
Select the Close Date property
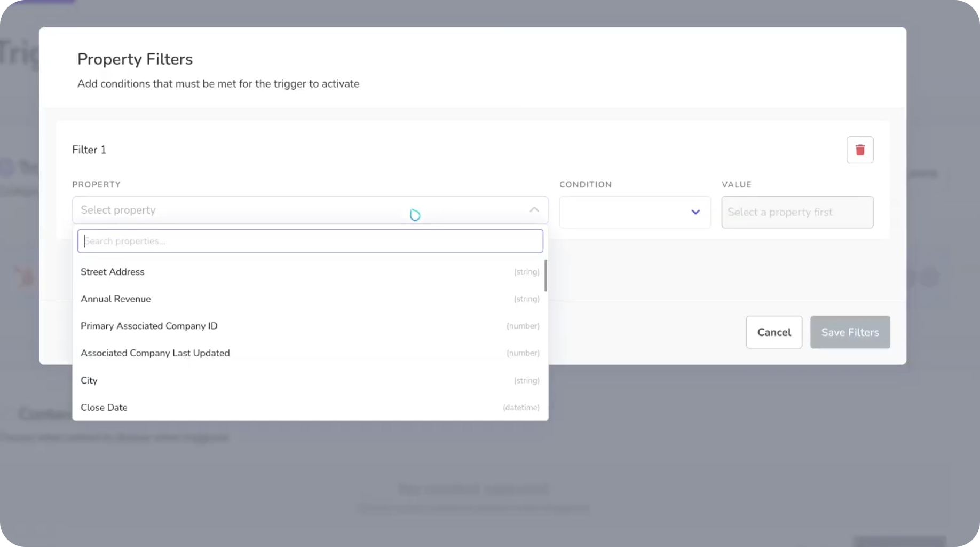click(310, 408)
